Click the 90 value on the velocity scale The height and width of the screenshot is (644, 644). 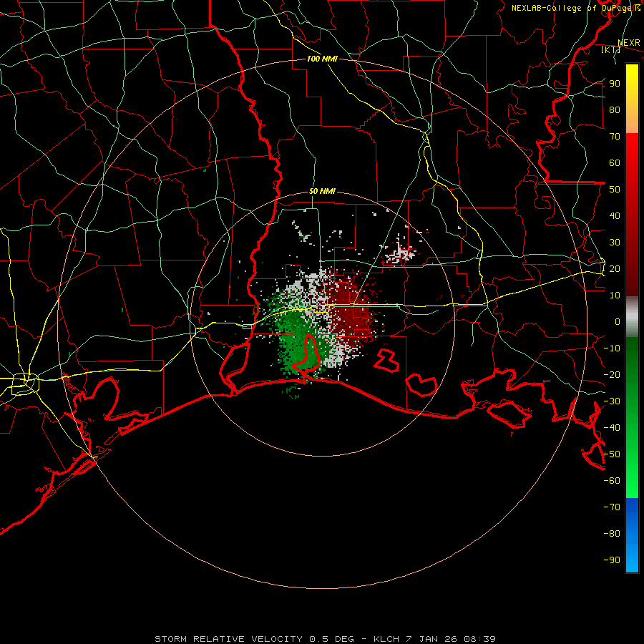[x=615, y=84]
